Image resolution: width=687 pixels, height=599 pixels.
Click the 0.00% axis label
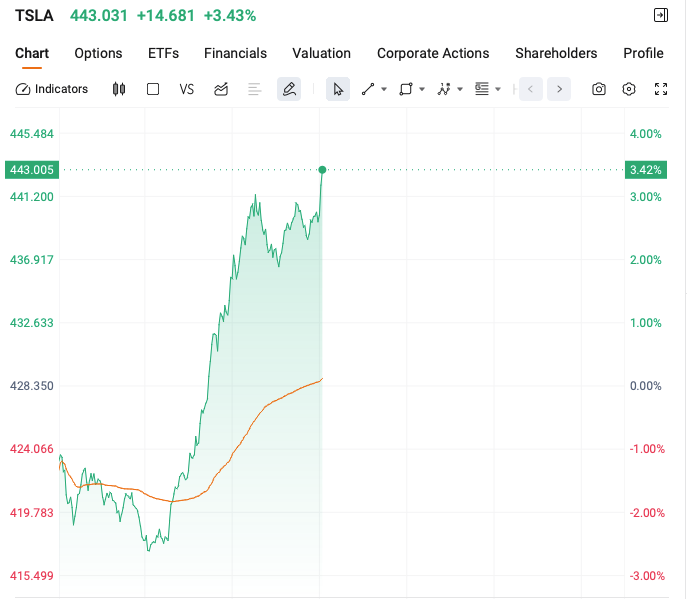click(645, 386)
